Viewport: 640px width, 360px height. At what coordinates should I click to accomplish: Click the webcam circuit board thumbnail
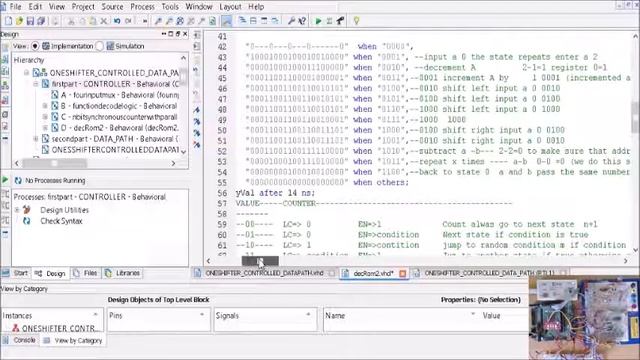pos(584,317)
